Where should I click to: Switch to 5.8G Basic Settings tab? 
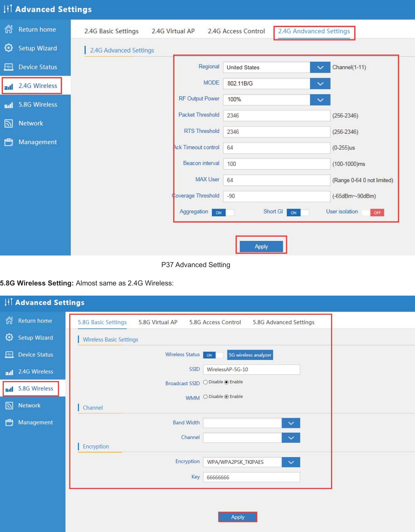tap(102, 322)
